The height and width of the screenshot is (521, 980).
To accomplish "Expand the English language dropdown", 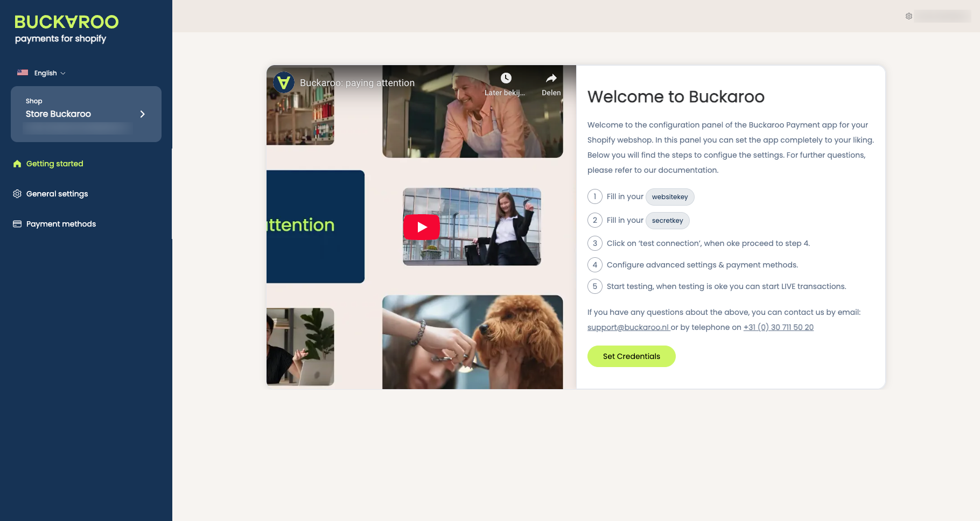I will coord(45,73).
